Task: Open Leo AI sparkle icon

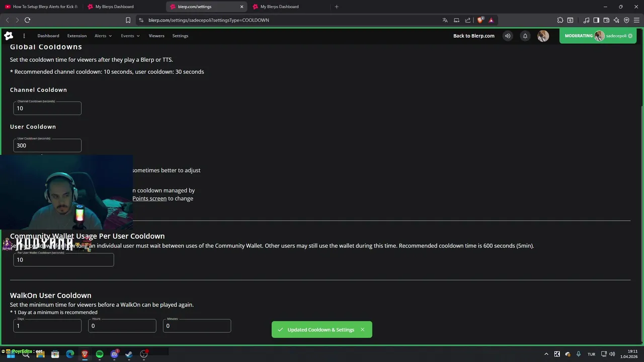Action: point(616,20)
